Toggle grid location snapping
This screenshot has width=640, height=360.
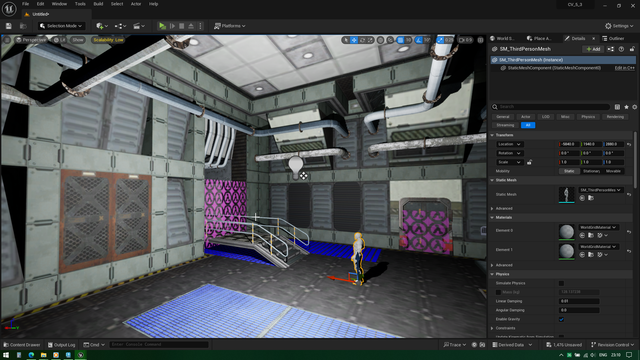pyautogui.click(x=400, y=40)
